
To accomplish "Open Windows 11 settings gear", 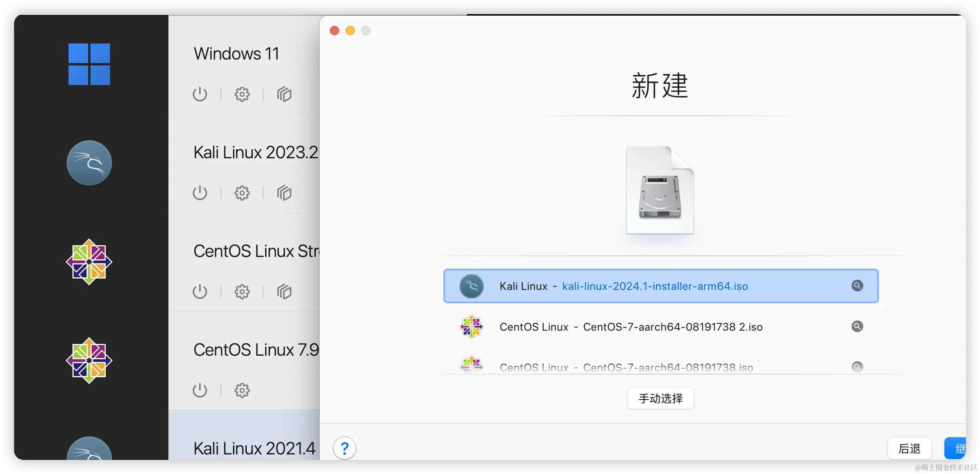I will click(242, 94).
